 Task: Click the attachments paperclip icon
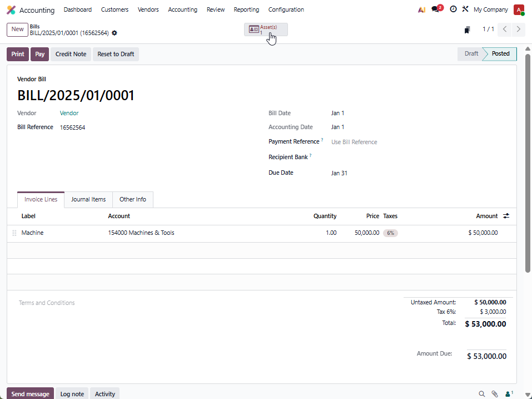click(x=494, y=394)
